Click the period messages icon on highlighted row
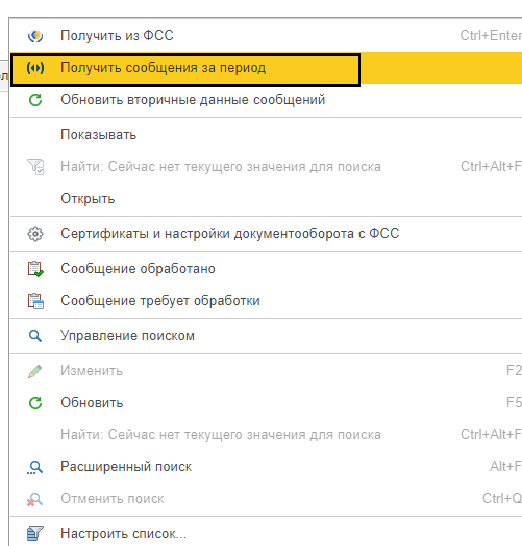The image size is (522, 546). (35, 68)
